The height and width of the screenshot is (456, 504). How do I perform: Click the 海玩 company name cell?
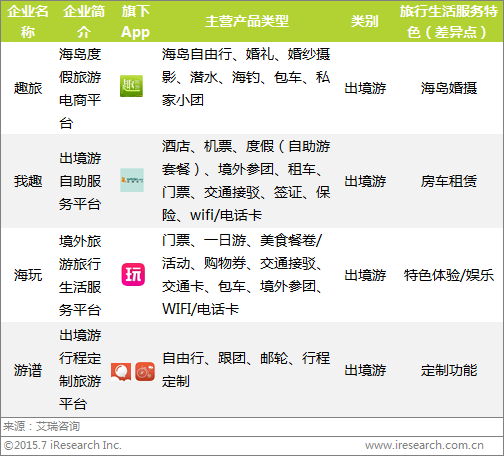(x=28, y=275)
